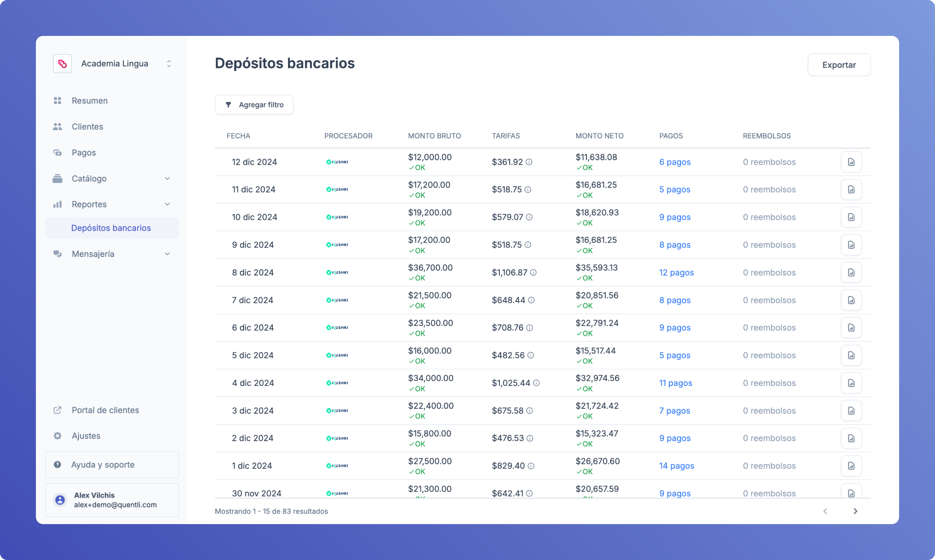The width and height of the screenshot is (935, 560).
Task: Click info icon beside $1,106.87 tarifa
Action: coord(533,272)
